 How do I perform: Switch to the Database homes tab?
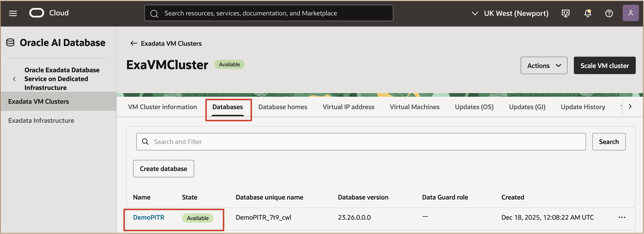coord(283,107)
